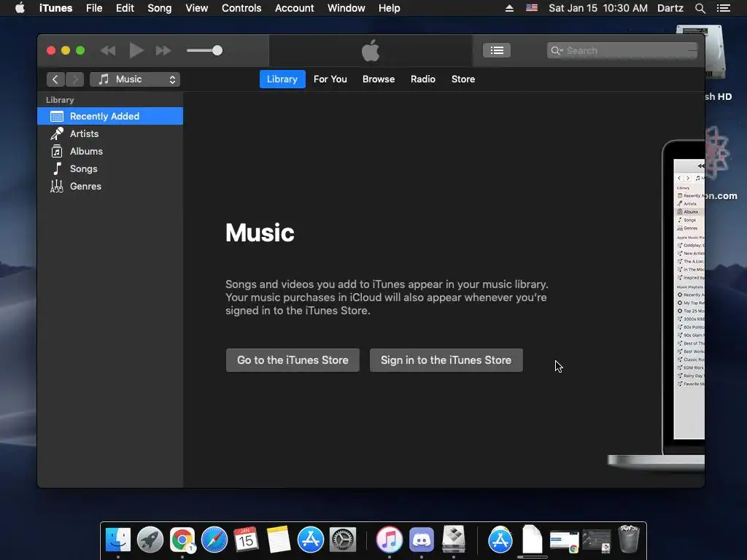
Task: Switch to the For You tab
Action: (330, 79)
